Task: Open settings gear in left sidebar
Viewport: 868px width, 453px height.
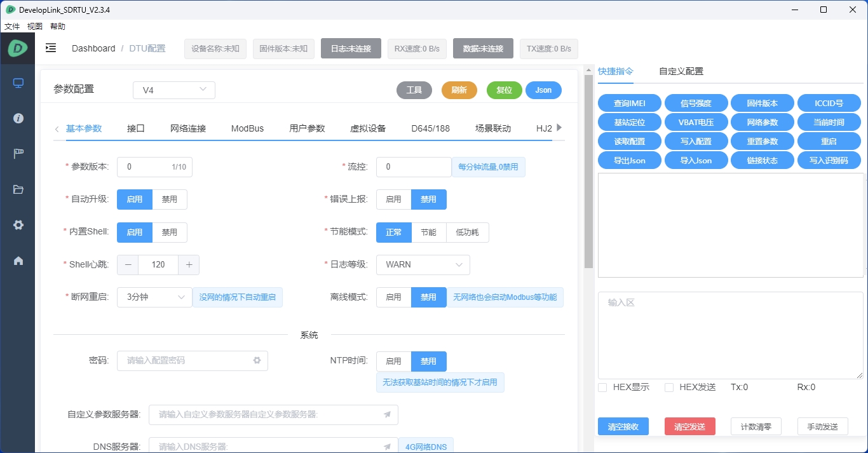Action: pyautogui.click(x=18, y=225)
